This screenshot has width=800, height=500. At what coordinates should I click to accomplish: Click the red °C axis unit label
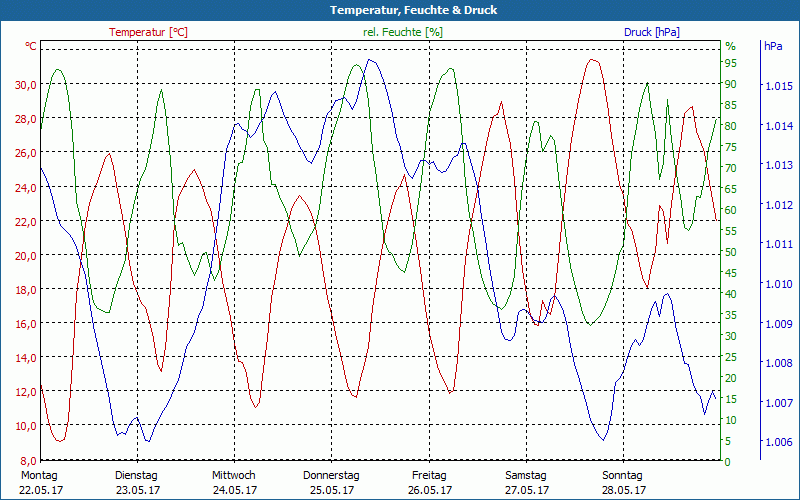[31, 46]
